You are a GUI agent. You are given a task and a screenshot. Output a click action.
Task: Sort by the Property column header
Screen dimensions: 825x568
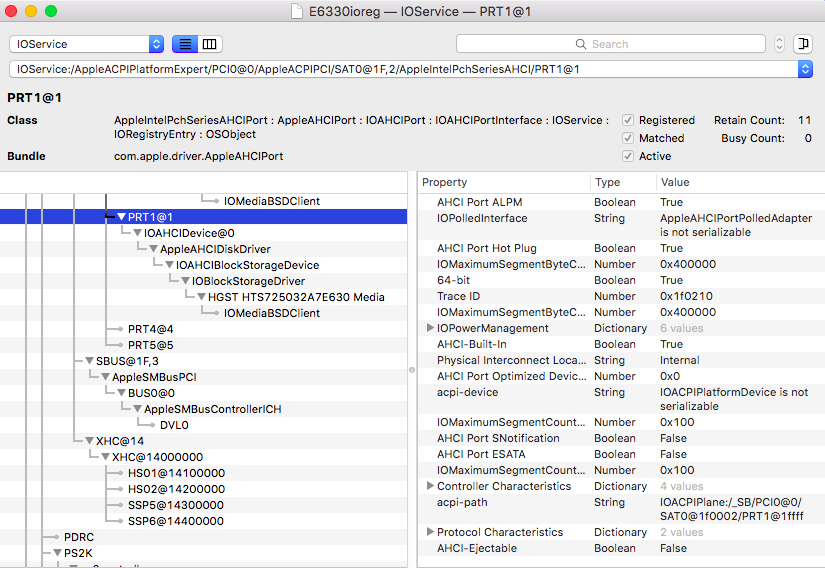500,182
